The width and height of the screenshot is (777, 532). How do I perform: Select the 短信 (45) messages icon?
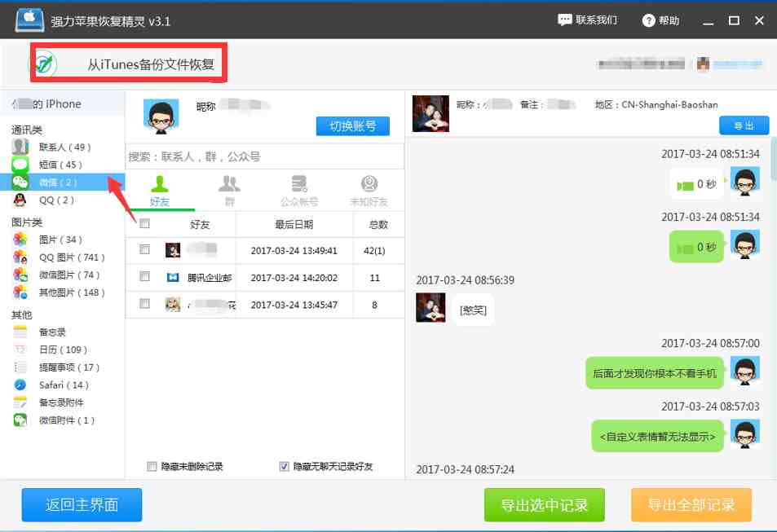tap(20, 165)
